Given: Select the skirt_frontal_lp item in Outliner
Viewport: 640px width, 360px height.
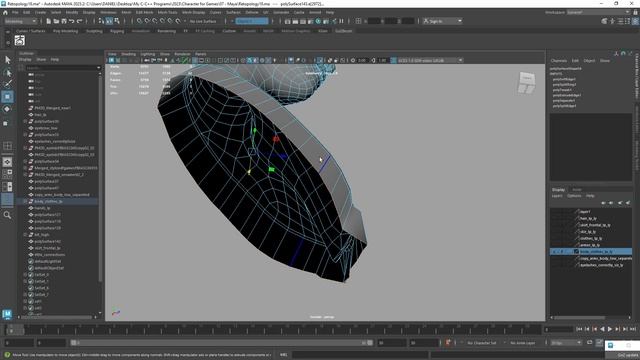Looking at the screenshot, I should tap(47, 248).
